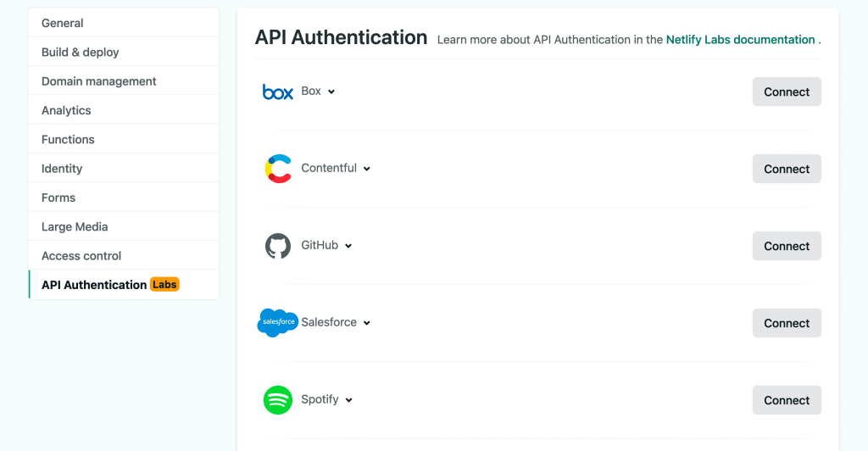This screenshot has height=451, width=868.
Task: Expand the Spotify provider chevron
Action: tap(348, 400)
